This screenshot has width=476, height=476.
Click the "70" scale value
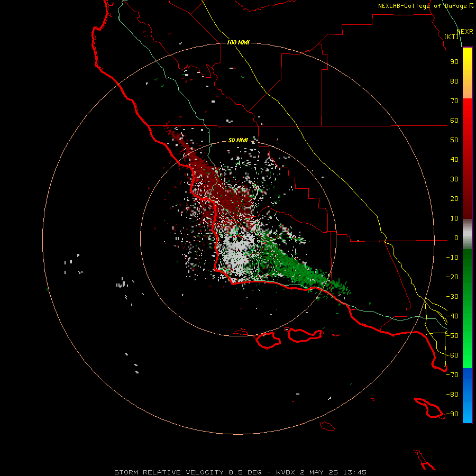454,101
